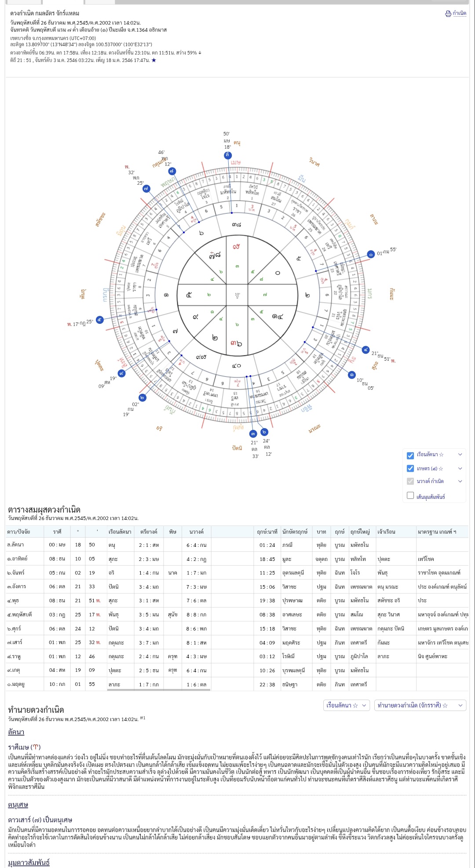Select the ๖ Venus marker below chart
Image resolution: width=475 pixels, height=868 pixels.
pos(264,432)
